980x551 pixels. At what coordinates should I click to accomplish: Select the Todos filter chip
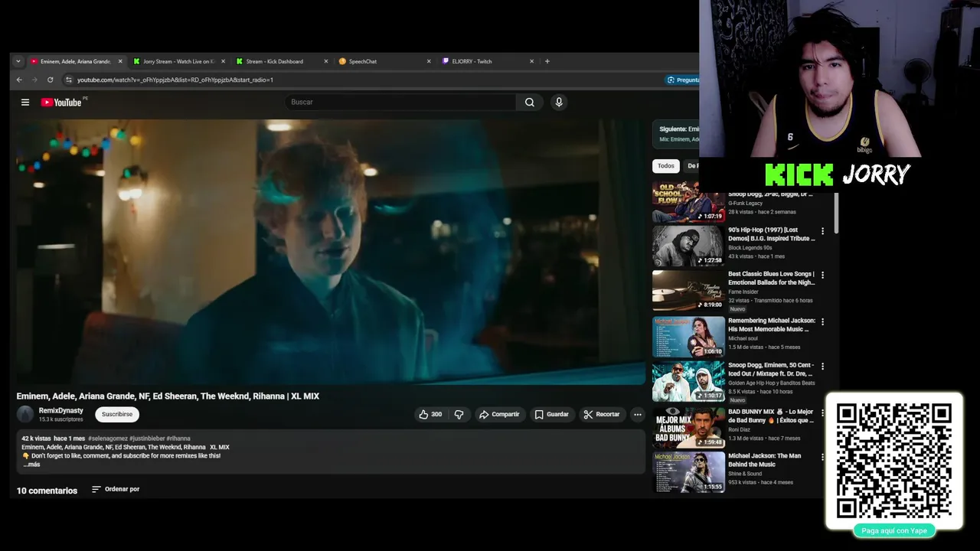[666, 166]
